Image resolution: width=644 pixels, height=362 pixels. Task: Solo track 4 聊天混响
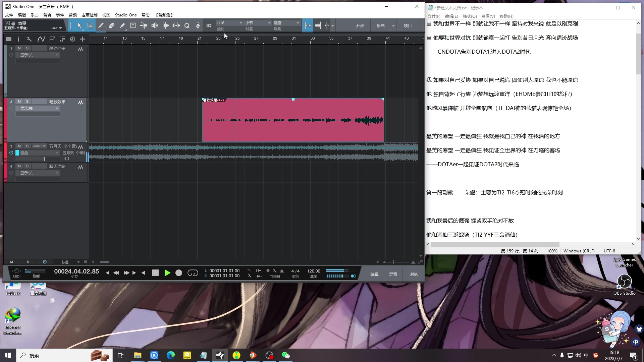[x=27, y=166]
